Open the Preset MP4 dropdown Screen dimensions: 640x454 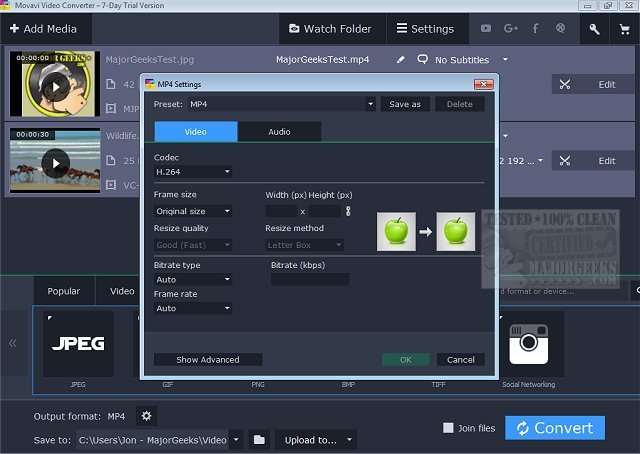coord(370,104)
